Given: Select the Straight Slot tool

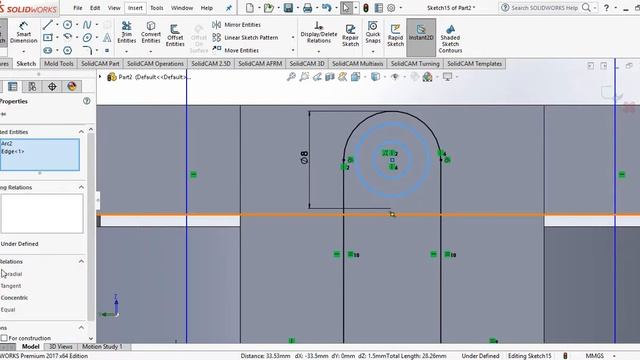Looking at the screenshot, I should [x=48, y=50].
